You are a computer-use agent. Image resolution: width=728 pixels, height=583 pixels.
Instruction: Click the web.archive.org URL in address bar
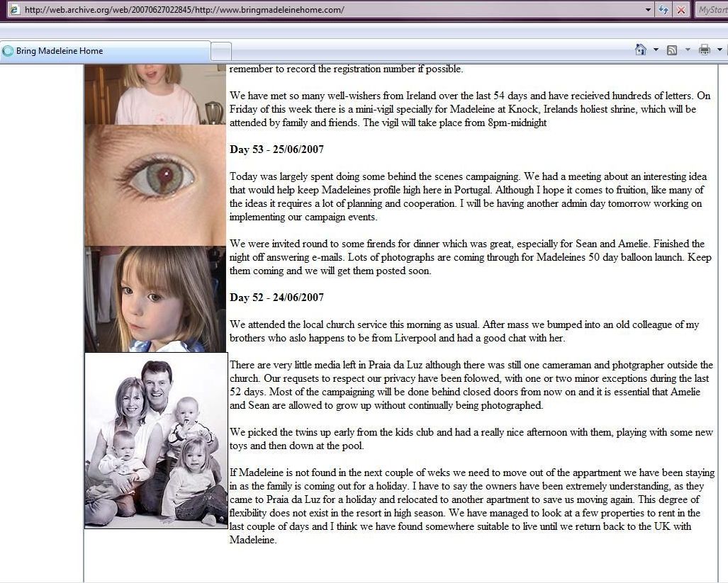tap(184, 10)
